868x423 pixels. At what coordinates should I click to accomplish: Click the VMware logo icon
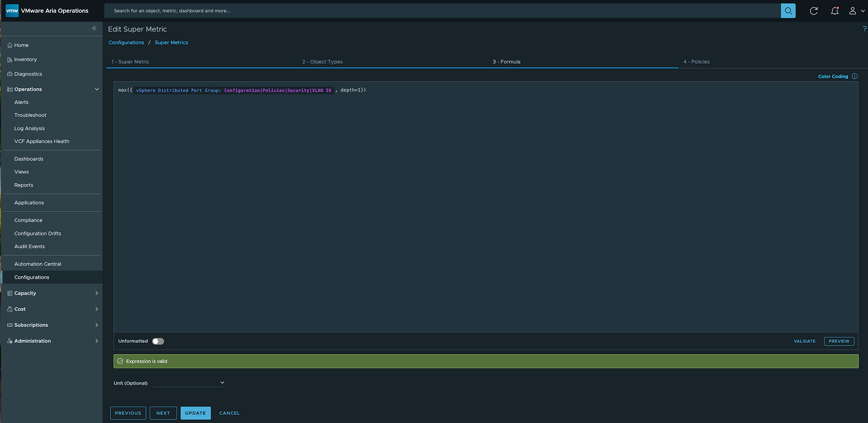[x=12, y=10]
